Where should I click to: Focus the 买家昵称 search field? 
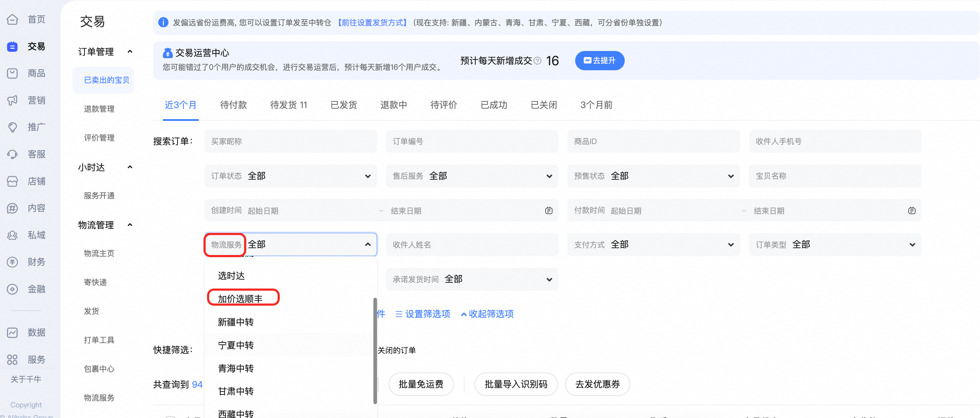coord(291,141)
